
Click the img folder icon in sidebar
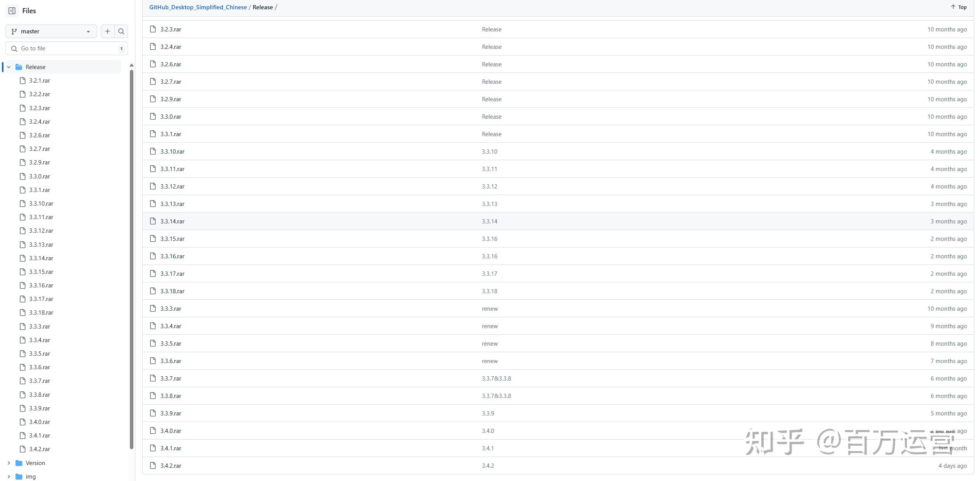(x=19, y=476)
